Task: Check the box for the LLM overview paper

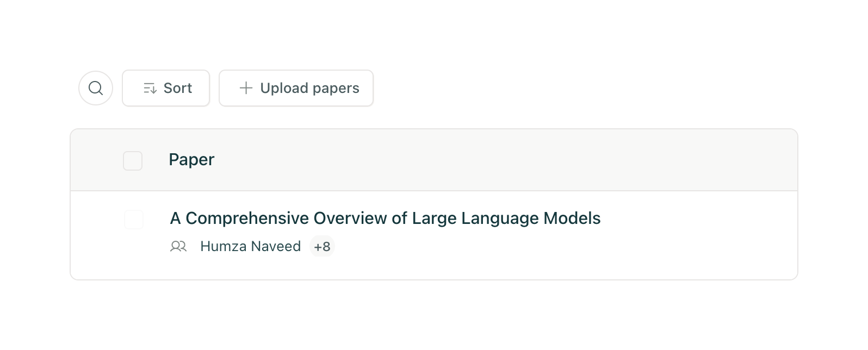Action: coord(134,220)
